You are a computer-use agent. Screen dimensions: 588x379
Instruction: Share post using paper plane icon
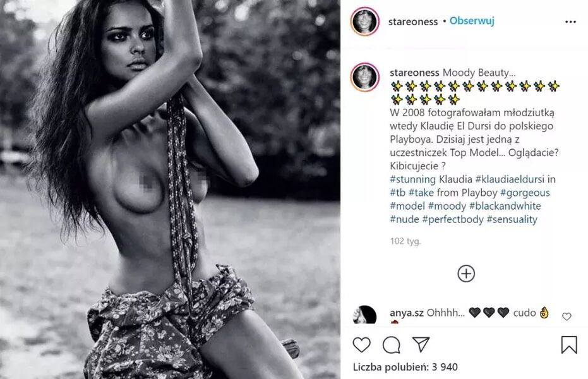point(421,344)
